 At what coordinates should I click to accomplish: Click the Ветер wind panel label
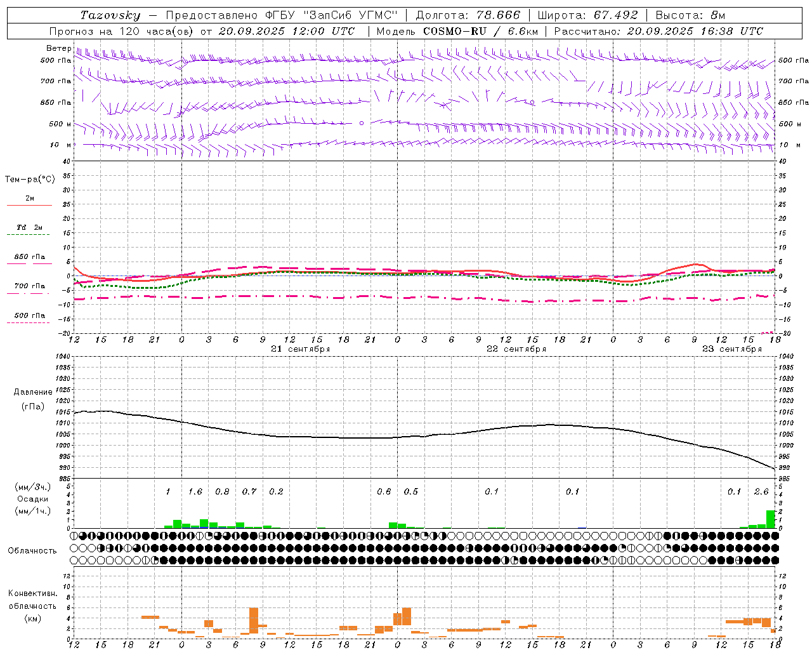coord(59,48)
